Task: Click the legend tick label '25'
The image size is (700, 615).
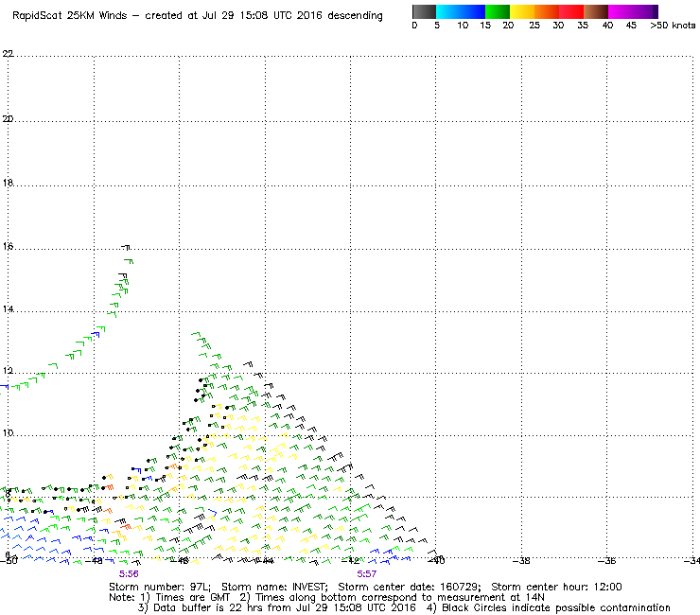Action: pyautogui.click(x=534, y=26)
